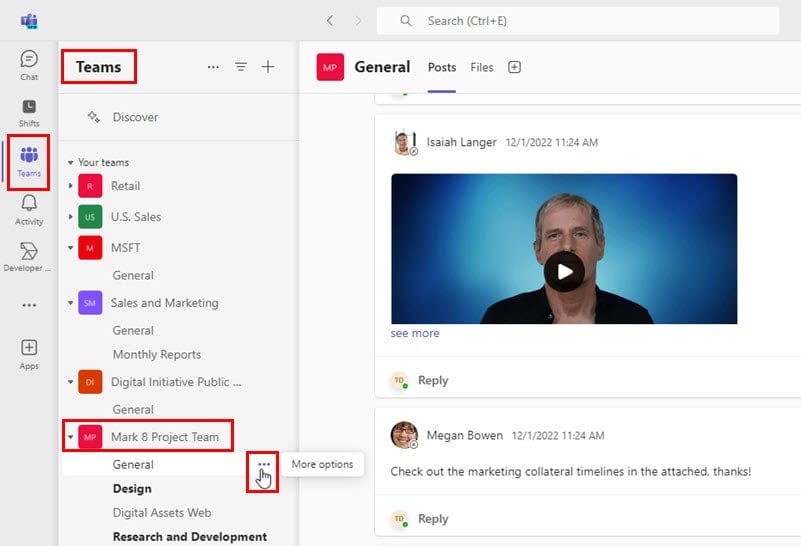Viewport: 801px width, 546px height.
Task: Open Teams panel more options ellipsis
Action: pos(213,66)
